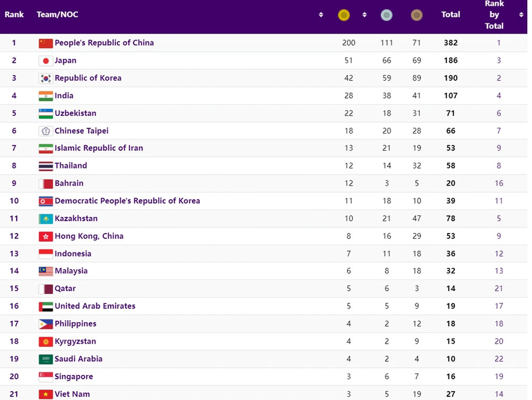
Task: Click the Philippines flag icon
Action: tap(46, 324)
